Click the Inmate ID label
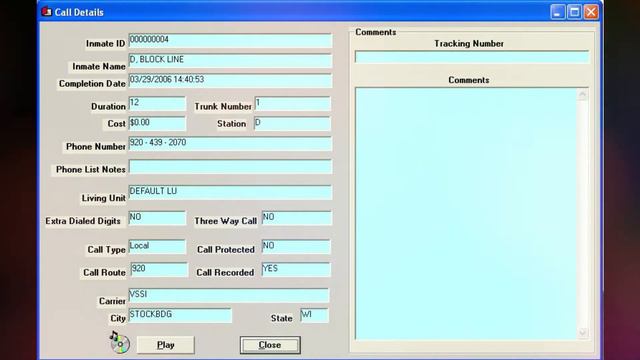This screenshot has width=640, height=360. point(106,44)
